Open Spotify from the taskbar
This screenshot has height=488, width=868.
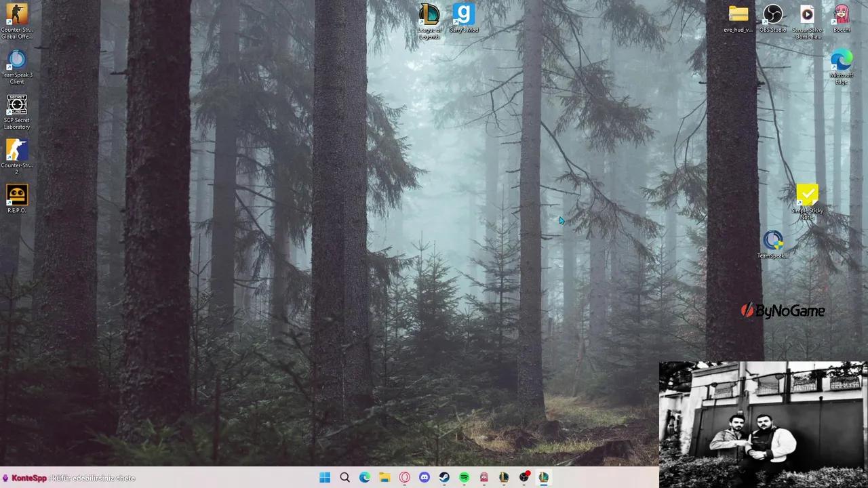[x=464, y=478]
